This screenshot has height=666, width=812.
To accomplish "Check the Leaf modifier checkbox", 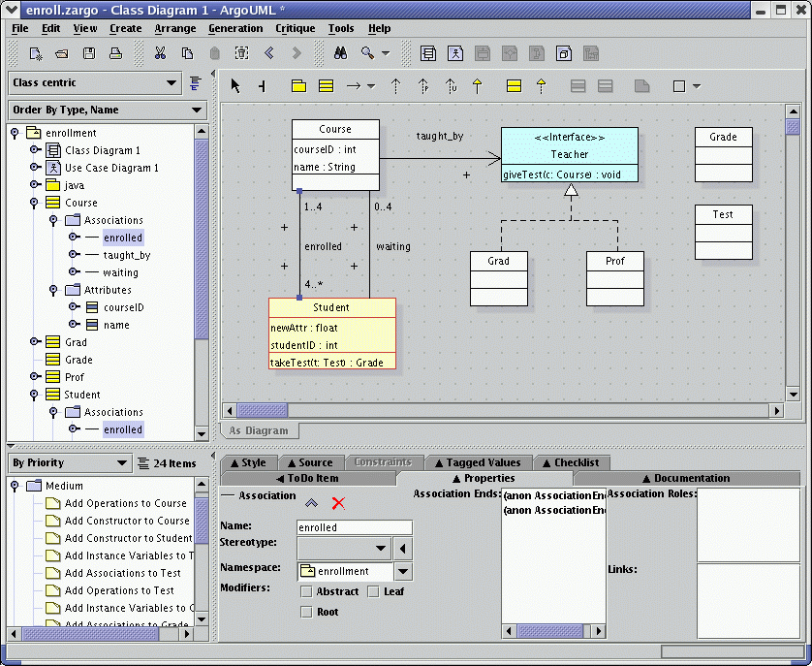I will coord(372,591).
